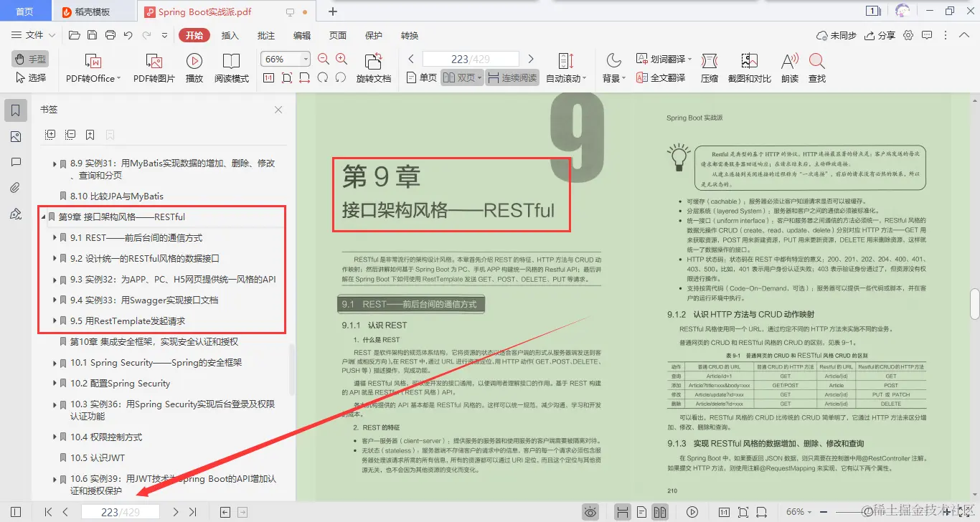Screen dimensions: 980x522
Task: Launch 截图和对比 screenshot compare tool
Action: [x=748, y=68]
